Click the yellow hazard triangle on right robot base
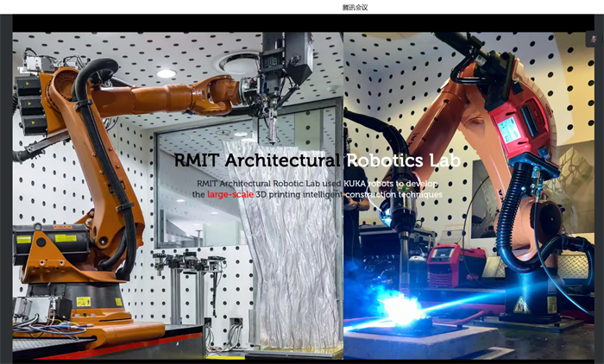 (521, 305)
